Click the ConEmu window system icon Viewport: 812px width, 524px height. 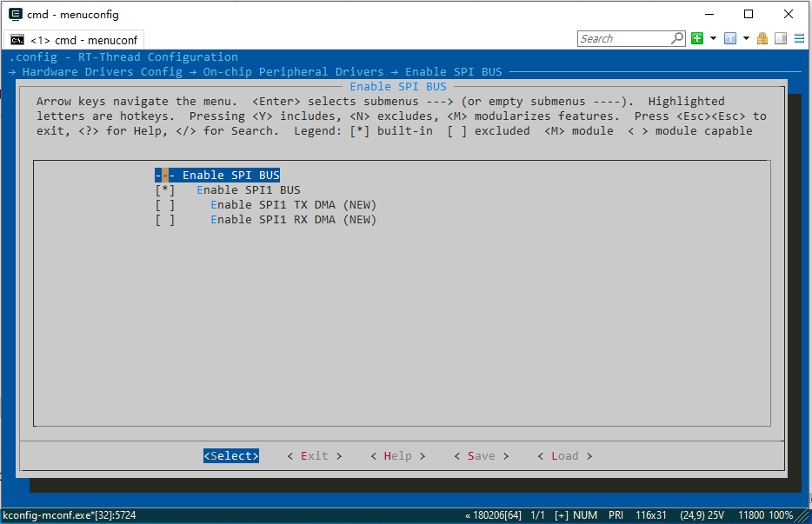[x=16, y=14]
